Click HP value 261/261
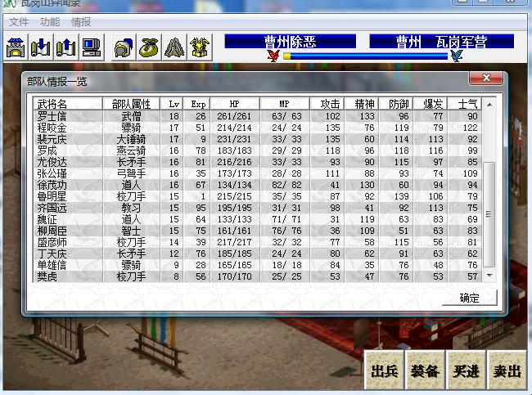The image size is (532, 395). pos(234,116)
